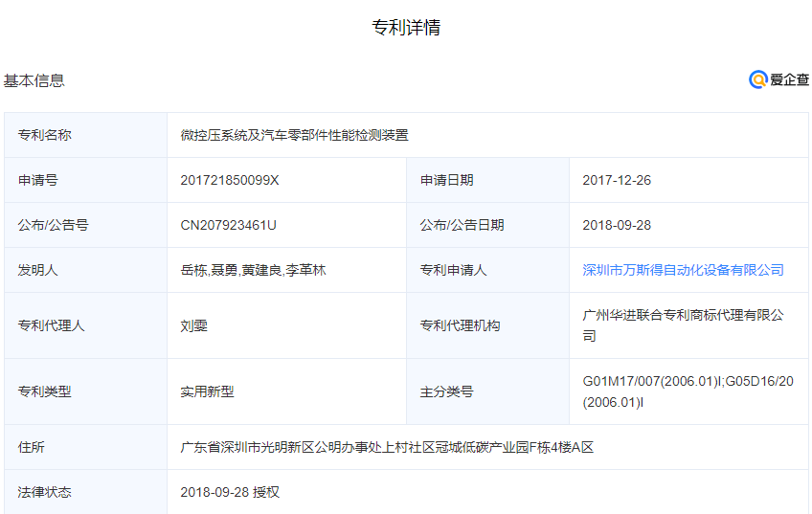Screen dimensions: 812x514
Task: Click the 专利代理人 label cell
Action: point(85,325)
